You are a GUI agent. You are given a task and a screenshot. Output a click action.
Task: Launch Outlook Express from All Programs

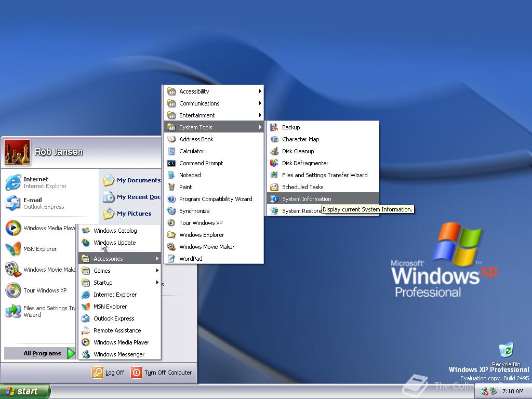pos(119,318)
